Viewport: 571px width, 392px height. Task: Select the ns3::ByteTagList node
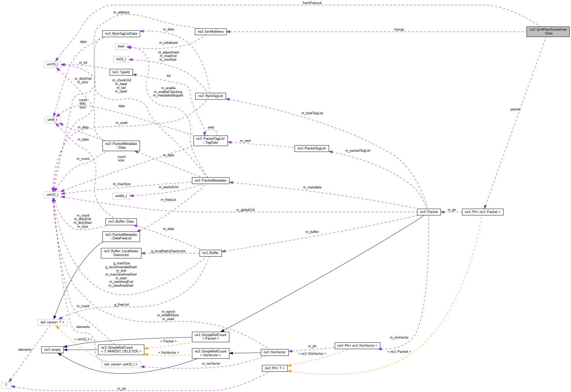click(210, 96)
